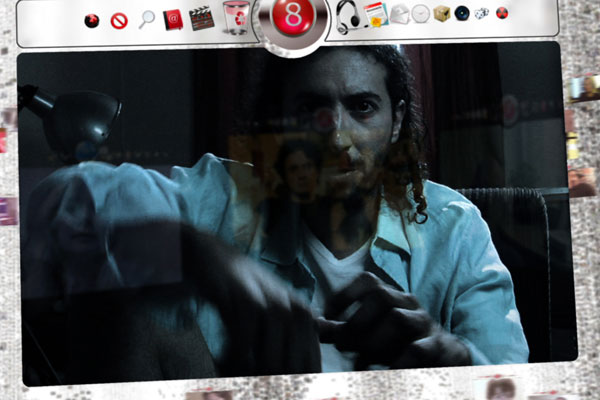
Task: Click the black vinyl disc icon
Action: pos(462,13)
